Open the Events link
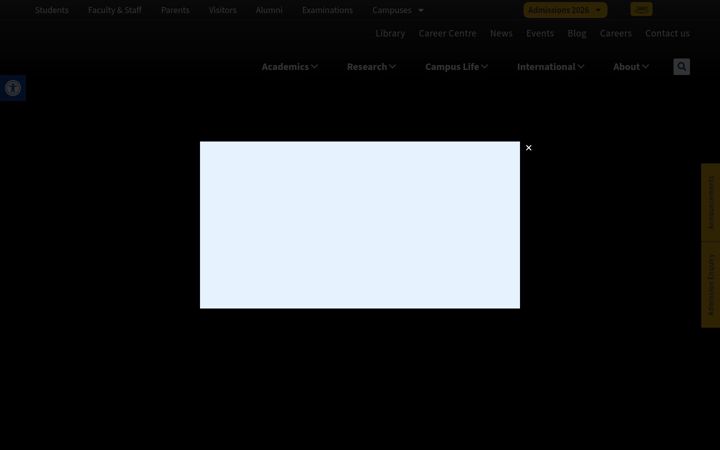 click(540, 33)
